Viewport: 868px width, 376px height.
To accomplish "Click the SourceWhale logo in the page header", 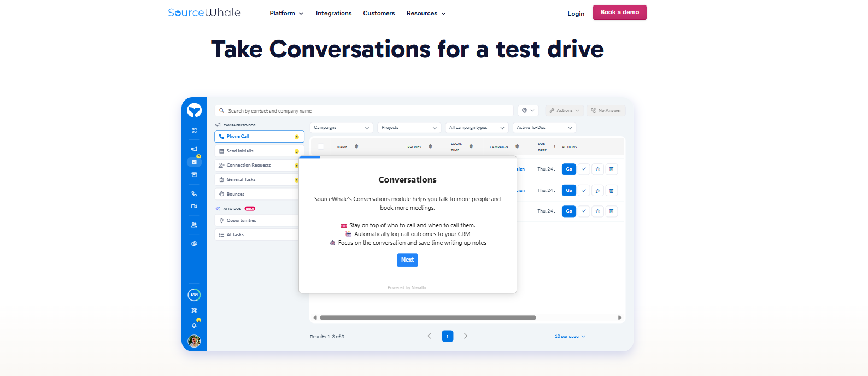I will tap(204, 13).
